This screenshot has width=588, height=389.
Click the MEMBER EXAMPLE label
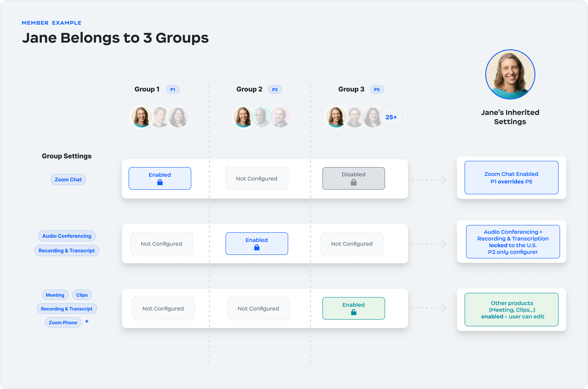click(52, 23)
